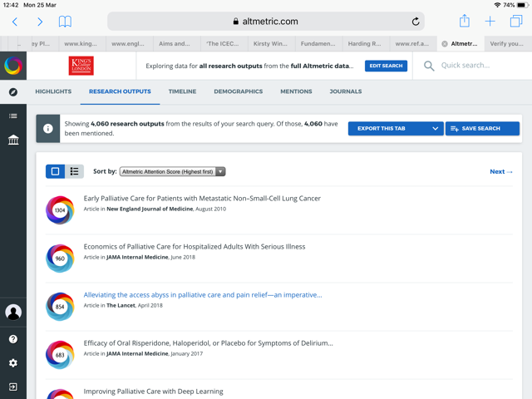The height and width of the screenshot is (399, 532).
Task: Switch to the Mentions tab
Action: [296, 91]
